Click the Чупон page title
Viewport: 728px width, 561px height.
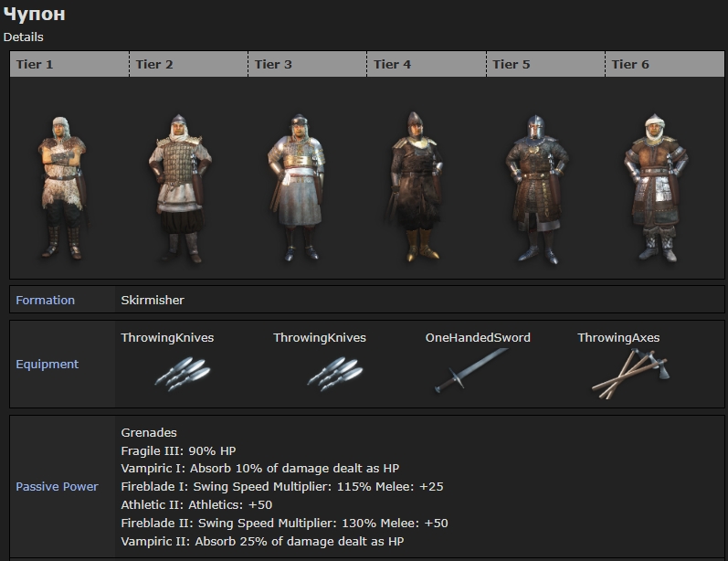(34, 15)
